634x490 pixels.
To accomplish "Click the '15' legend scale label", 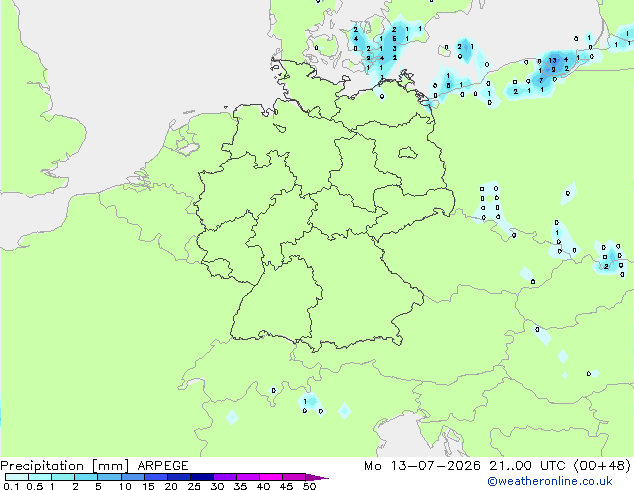I will click(x=148, y=486).
